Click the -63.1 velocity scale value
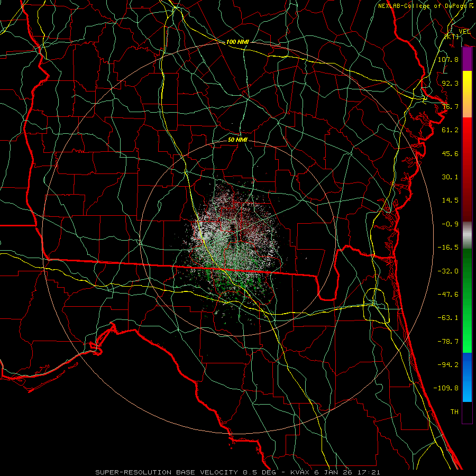 pyautogui.click(x=448, y=318)
